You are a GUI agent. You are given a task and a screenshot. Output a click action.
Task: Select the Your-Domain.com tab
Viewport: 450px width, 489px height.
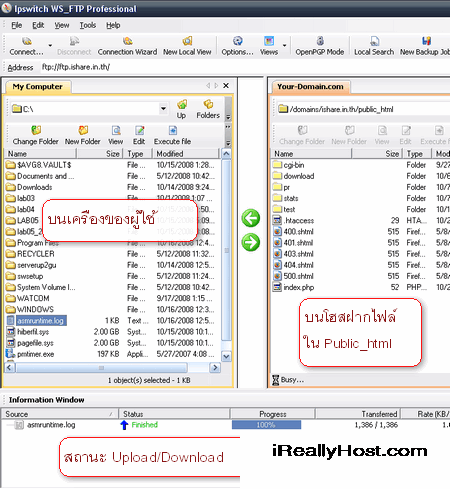tap(310, 87)
